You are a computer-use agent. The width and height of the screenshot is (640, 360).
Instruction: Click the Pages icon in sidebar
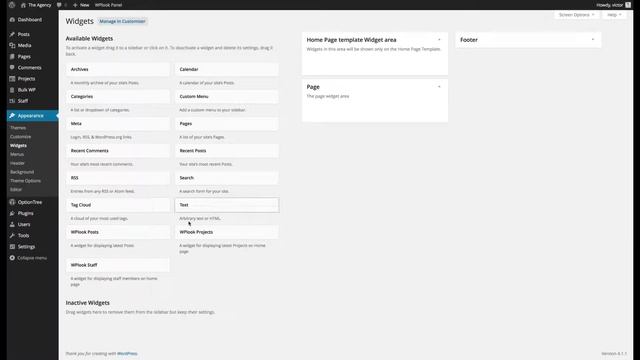tap(12, 56)
